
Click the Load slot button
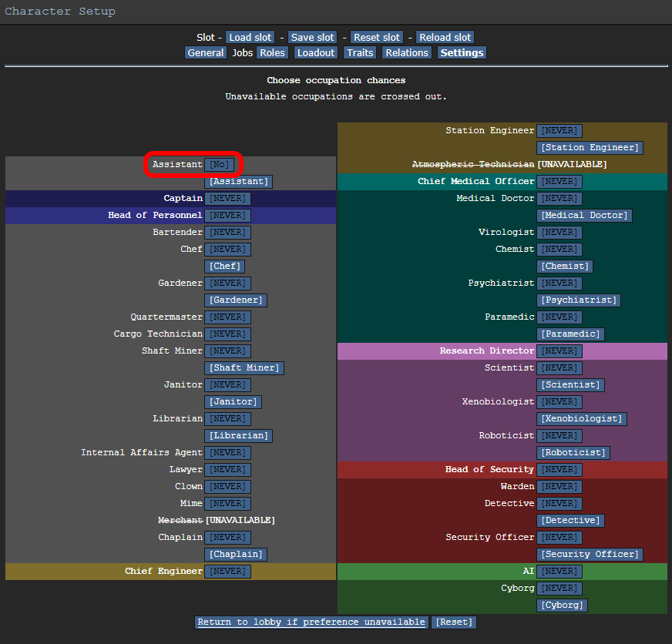tap(250, 37)
